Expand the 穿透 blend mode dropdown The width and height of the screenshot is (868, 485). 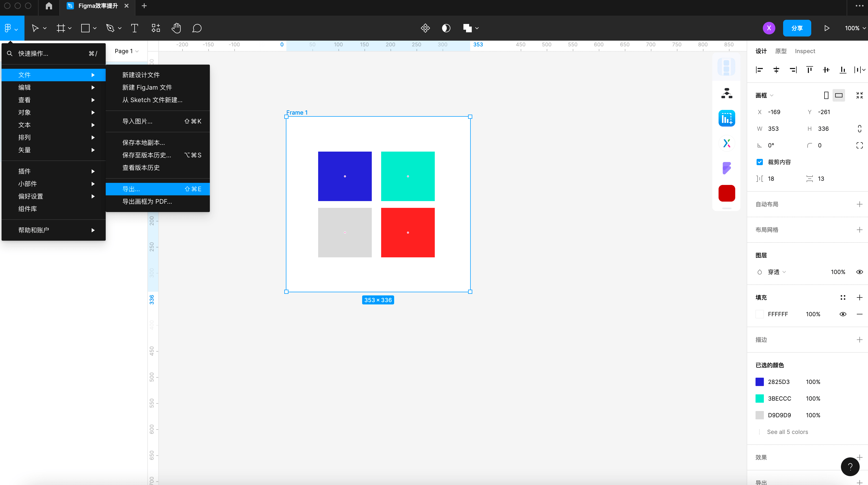(776, 272)
